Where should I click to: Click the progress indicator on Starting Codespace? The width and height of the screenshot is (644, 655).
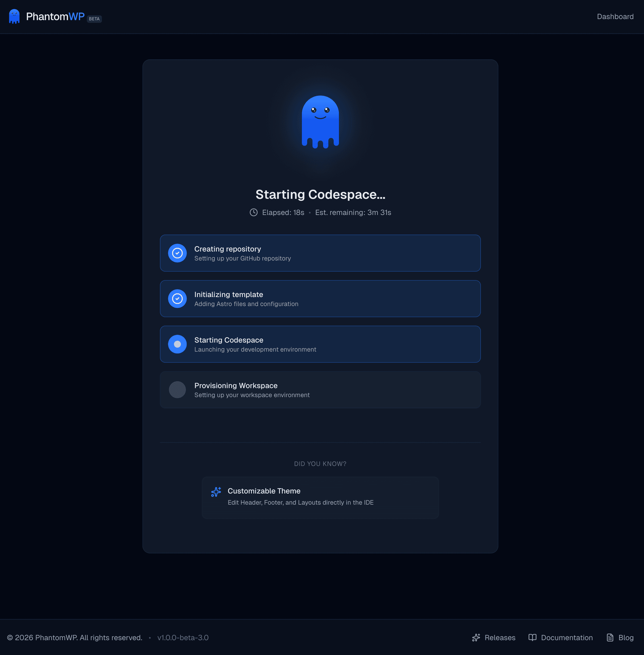pyautogui.click(x=177, y=344)
